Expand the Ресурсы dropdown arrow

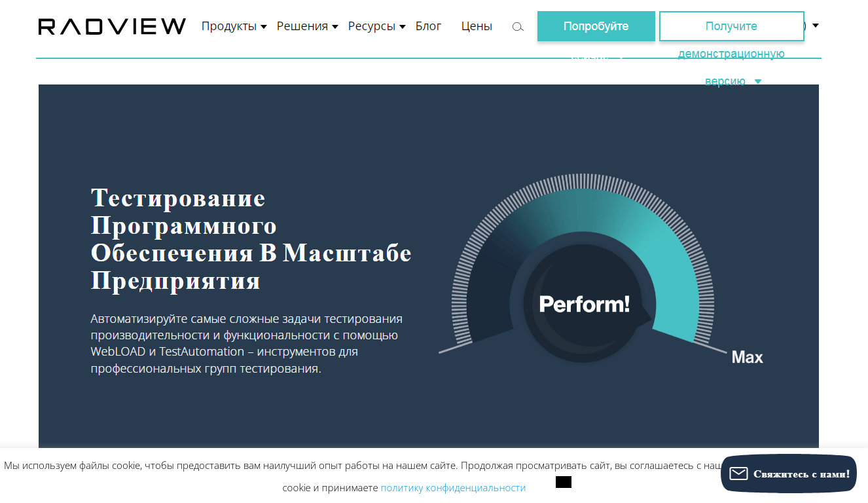tap(403, 27)
